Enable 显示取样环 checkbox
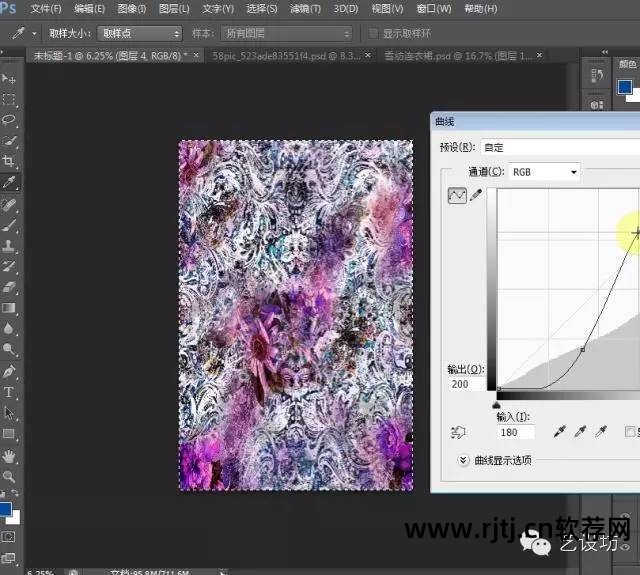640x575 pixels. (373, 33)
